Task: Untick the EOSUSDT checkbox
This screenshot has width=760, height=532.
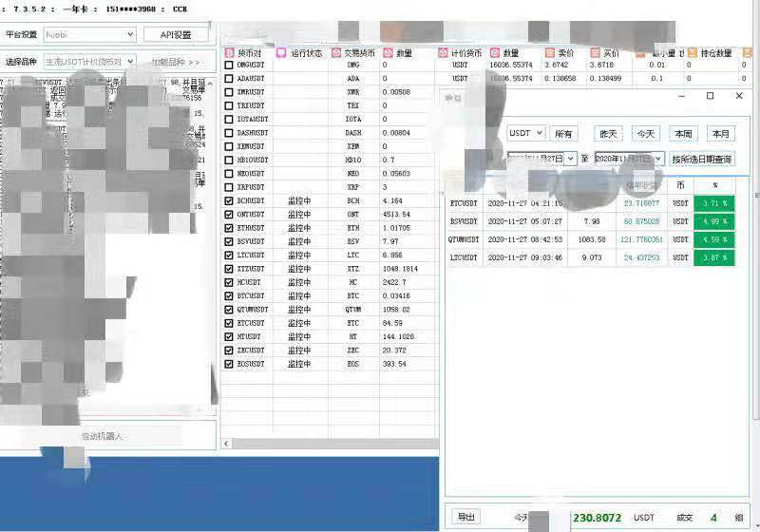Action: coord(229,364)
